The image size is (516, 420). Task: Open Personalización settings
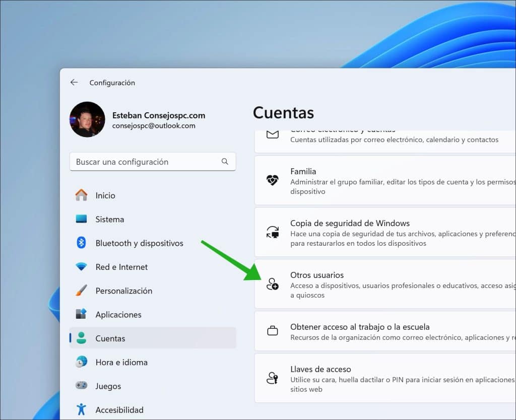153,291
